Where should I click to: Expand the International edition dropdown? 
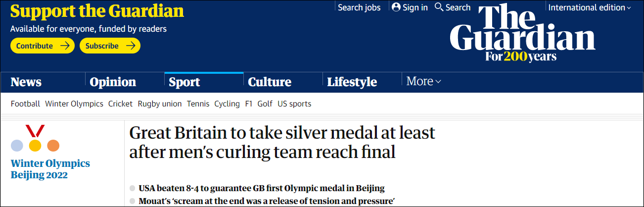coord(590,7)
